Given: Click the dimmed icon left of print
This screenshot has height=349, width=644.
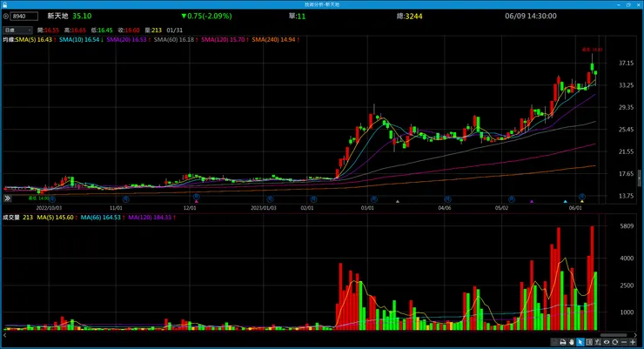Looking at the screenshot, I should point(554,342).
